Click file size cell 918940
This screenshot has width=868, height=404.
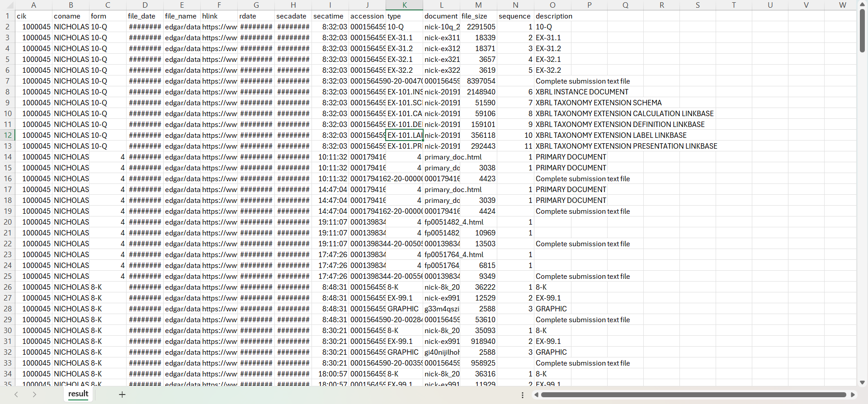click(x=478, y=341)
